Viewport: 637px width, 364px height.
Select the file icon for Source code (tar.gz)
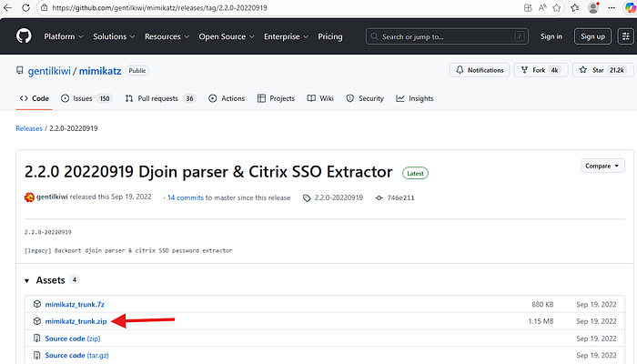[37, 355]
